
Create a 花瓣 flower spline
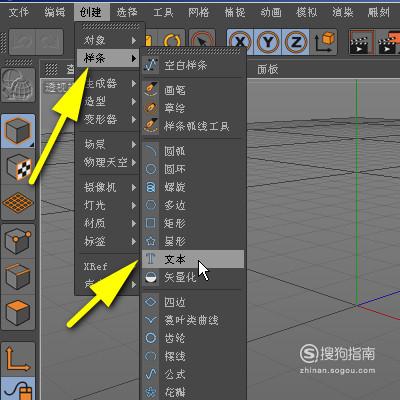[193, 392]
